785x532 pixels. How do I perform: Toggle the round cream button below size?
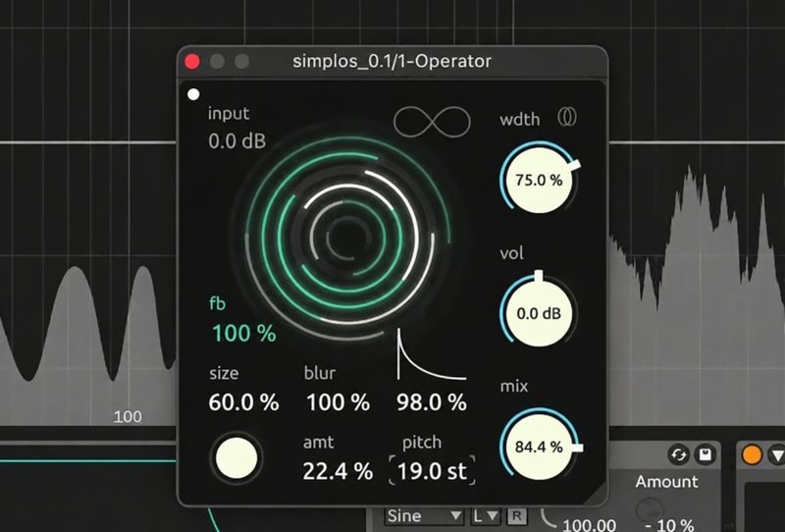(235, 458)
